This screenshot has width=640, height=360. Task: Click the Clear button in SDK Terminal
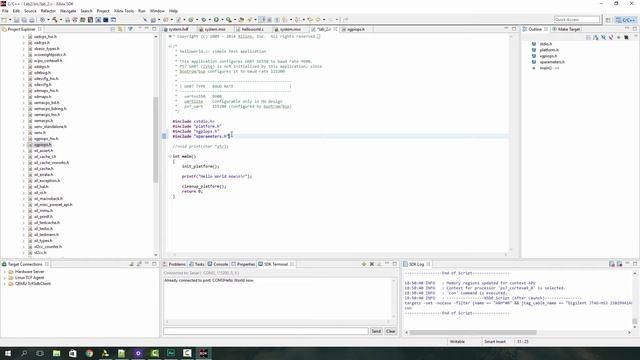tap(391, 331)
